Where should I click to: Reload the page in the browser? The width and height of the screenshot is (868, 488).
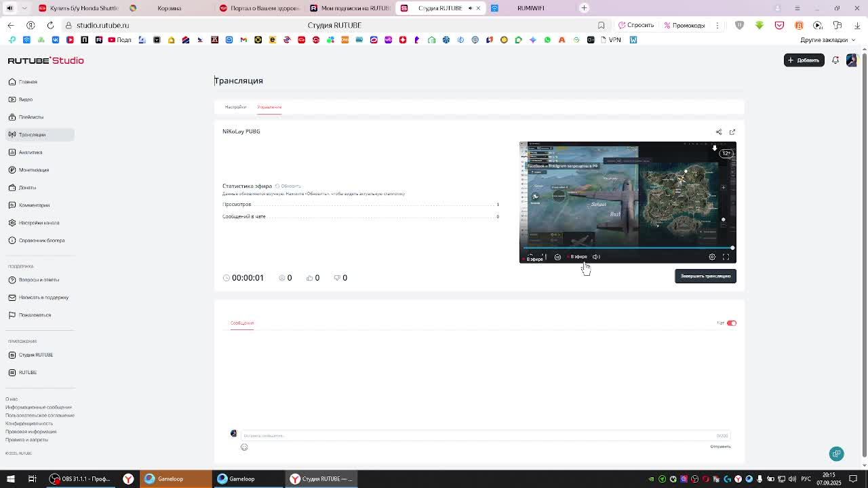50,25
